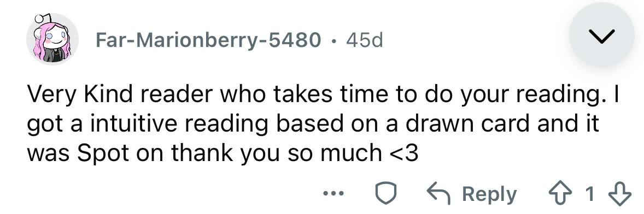Click the last line ending with <3
644x214 pixels.
coord(223,152)
